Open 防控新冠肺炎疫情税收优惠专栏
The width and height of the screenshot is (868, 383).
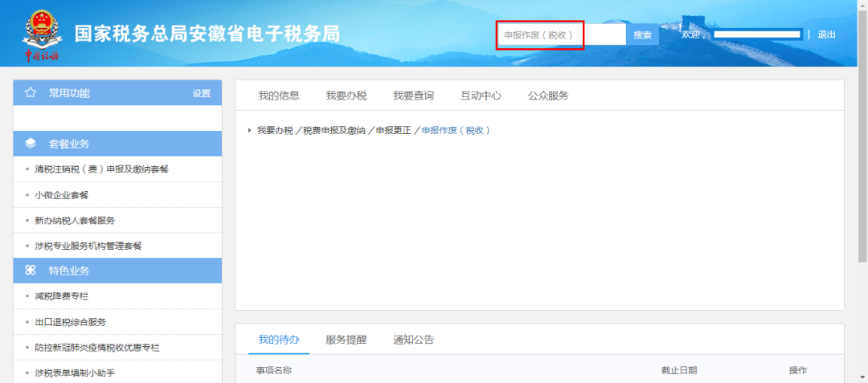point(97,347)
